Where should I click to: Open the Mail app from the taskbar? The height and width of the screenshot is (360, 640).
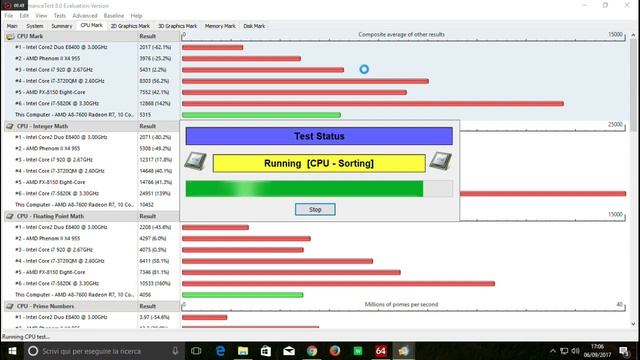tap(289, 351)
